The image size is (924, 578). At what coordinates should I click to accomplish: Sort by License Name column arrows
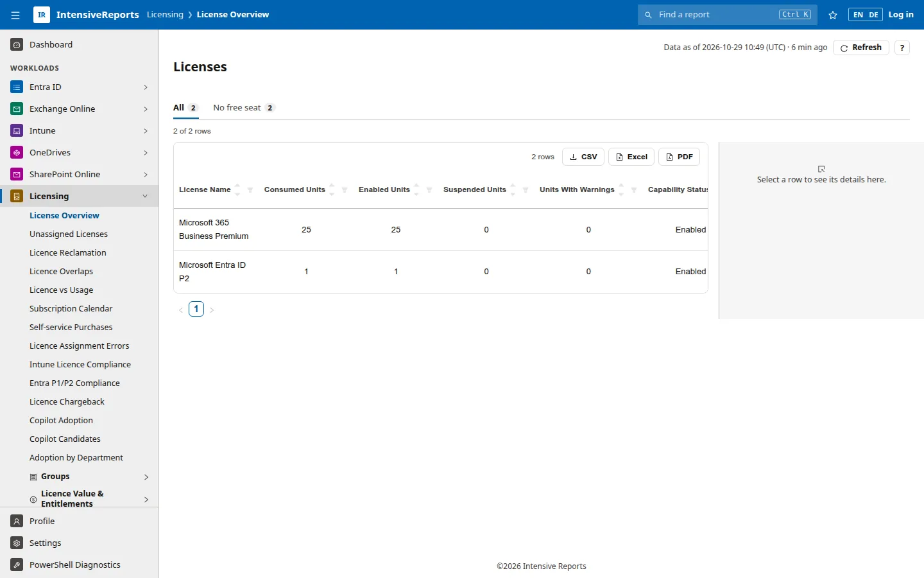(237, 189)
